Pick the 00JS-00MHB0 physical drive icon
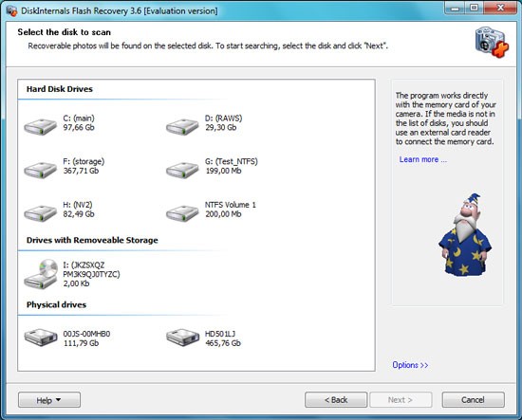522x420 pixels. [x=41, y=338]
